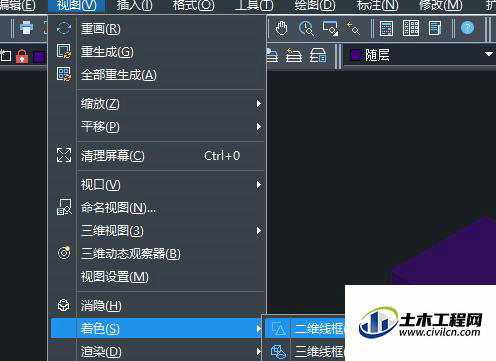Open the 绘图(D) menu
This screenshot has width=496, height=361.
[x=315, y=5]
